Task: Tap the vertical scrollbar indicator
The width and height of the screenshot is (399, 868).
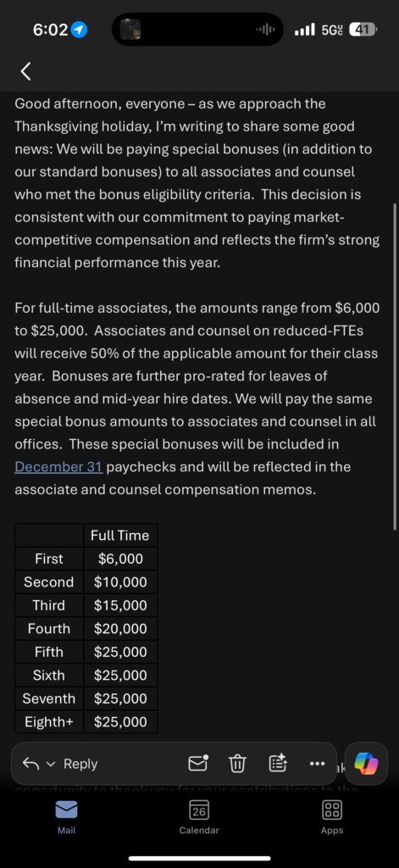Action: click(395, 366)
